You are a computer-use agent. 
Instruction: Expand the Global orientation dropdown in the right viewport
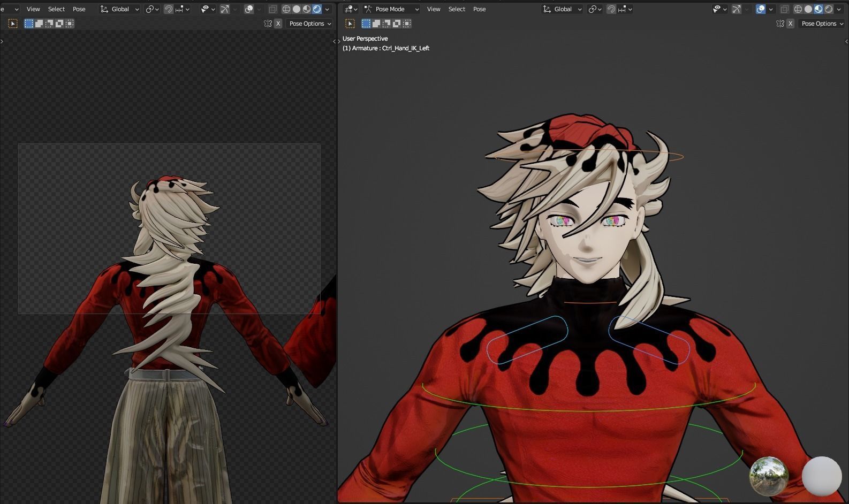pos(562,9)
